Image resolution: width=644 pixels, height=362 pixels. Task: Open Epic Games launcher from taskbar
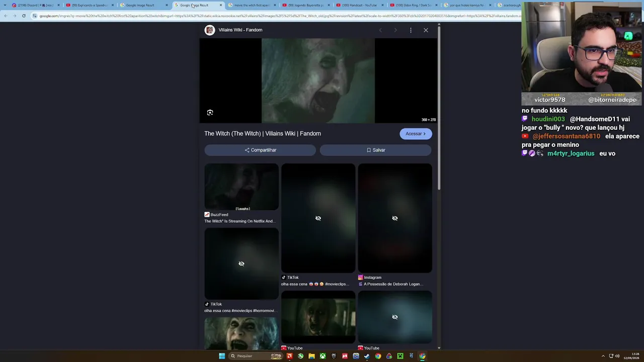[334, 356]
